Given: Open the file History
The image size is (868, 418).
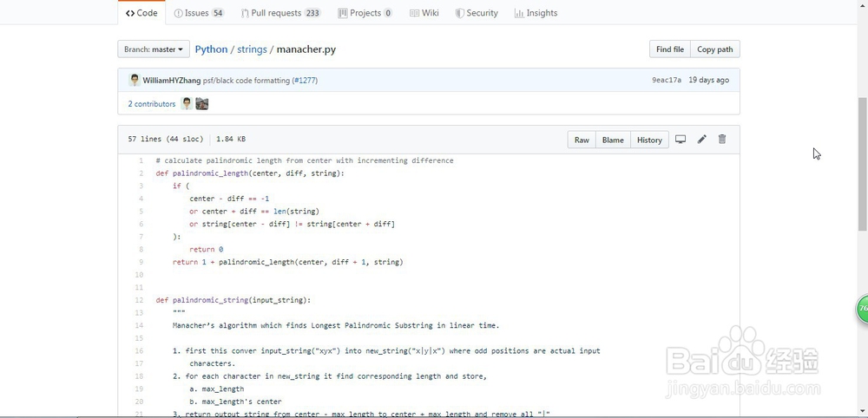Looking at the screenshot, I should (649, 140).
